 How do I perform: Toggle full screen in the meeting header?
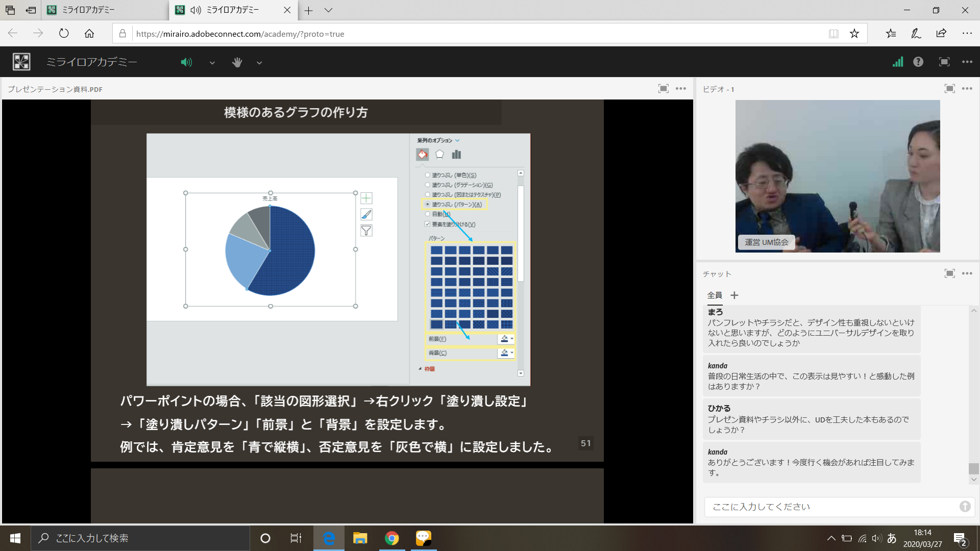click(944, 62)
